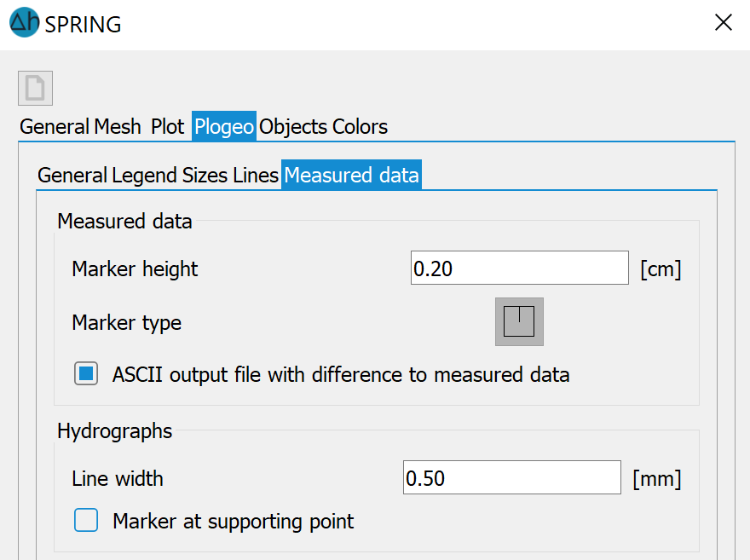Enable Marker at supporting point checkbox
The height and width of the screenshot is (560, 750).
pos(86,520)
